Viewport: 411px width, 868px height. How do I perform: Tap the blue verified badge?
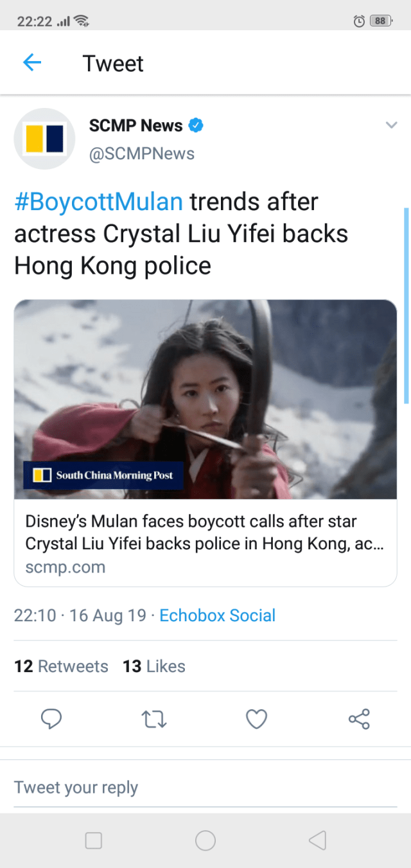tap(196, 125)
